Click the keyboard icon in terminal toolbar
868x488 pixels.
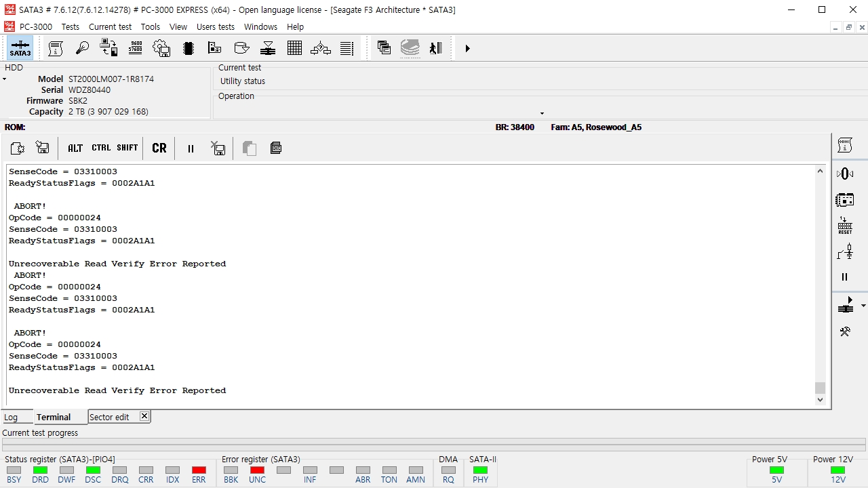coord(276,148)
